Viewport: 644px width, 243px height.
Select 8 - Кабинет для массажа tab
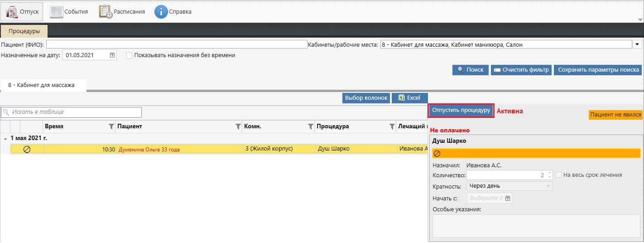pos(41,85)
